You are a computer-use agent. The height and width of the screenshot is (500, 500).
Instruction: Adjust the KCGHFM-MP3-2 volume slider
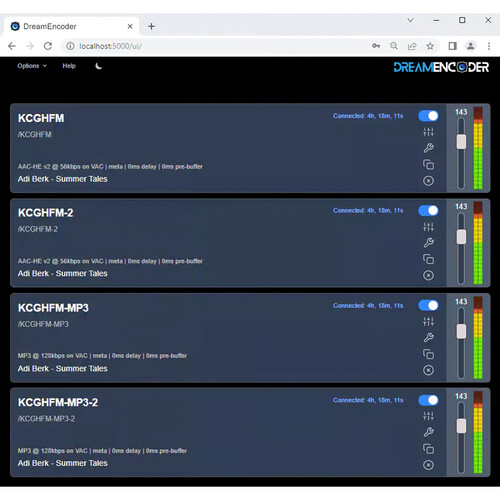(461, 426)
